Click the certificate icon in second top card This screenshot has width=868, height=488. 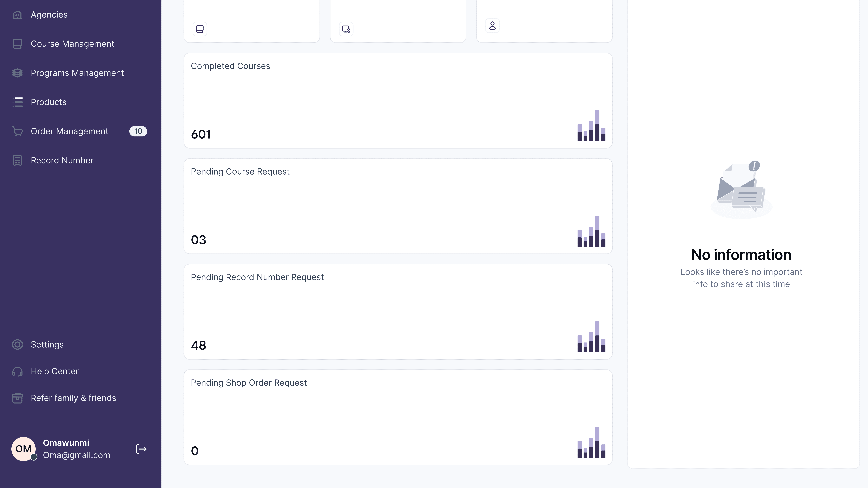click(346, 29)
